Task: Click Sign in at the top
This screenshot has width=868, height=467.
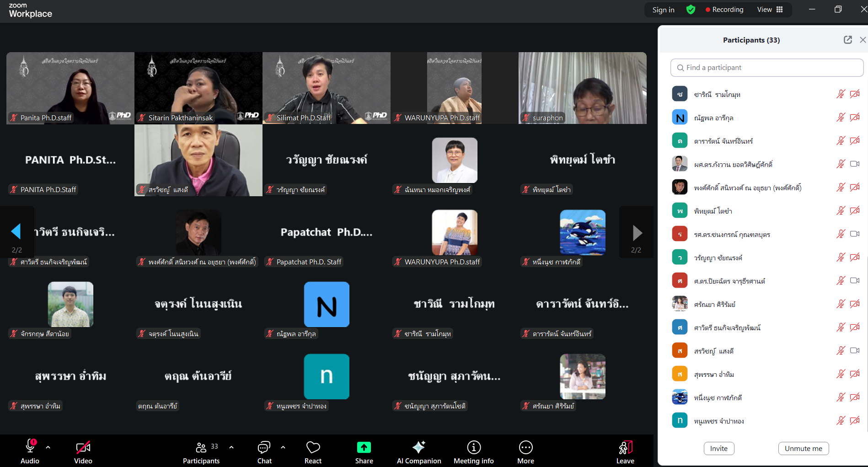Action: tap(663, 10)
